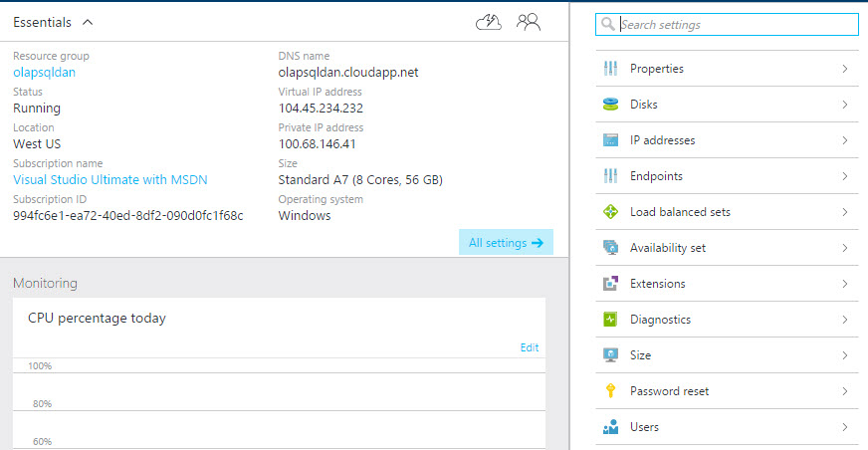
Task: Click the Disks icon
Action: (x=611, y=105)
